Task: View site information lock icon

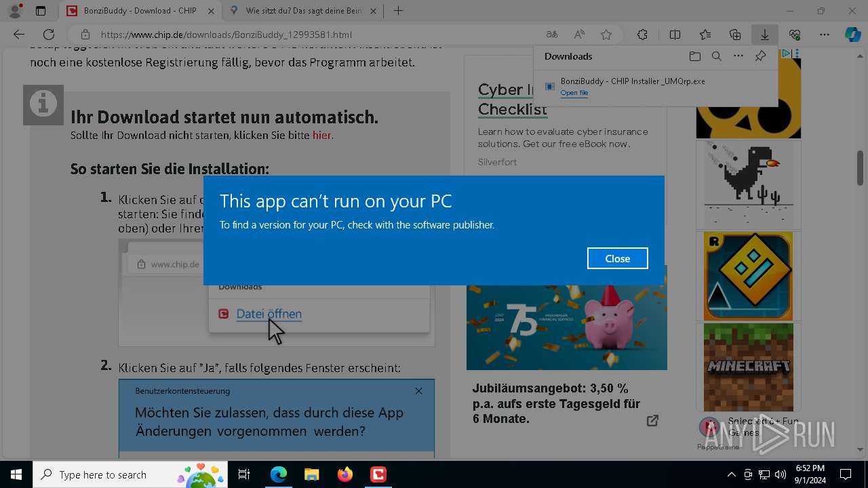Action: point(85,35)
